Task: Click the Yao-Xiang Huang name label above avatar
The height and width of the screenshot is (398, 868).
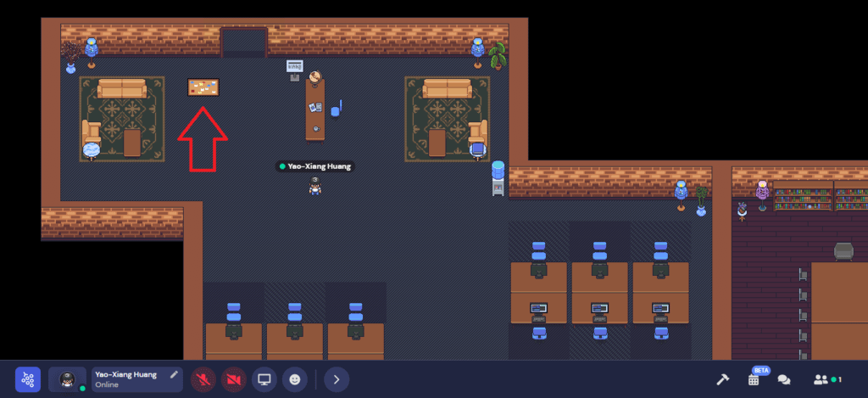Action: (315, 166)
